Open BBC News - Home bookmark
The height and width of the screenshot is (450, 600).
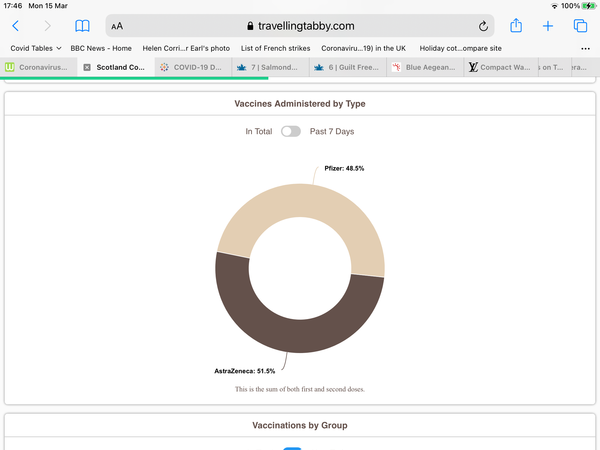(x=101, y=48)
